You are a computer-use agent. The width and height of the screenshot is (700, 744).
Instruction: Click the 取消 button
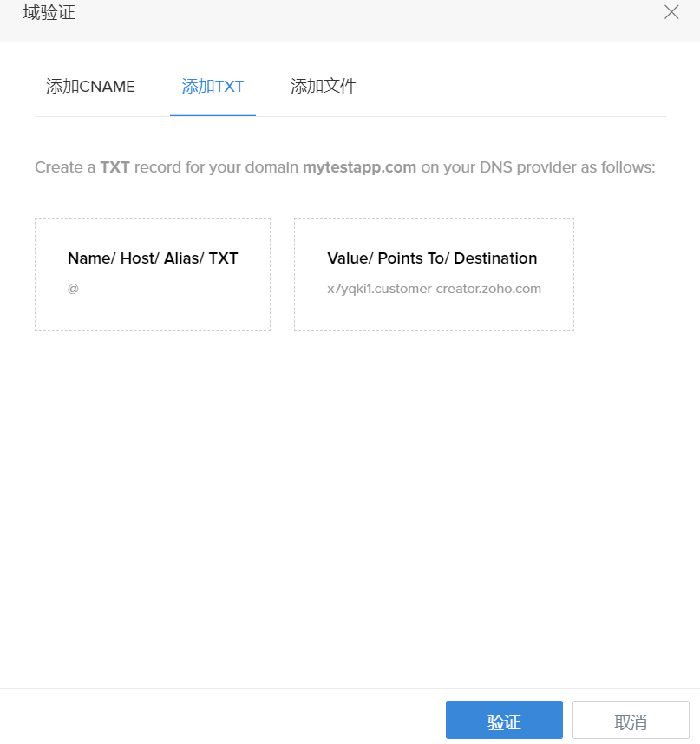pyautogui.click(x=631, y=722)
